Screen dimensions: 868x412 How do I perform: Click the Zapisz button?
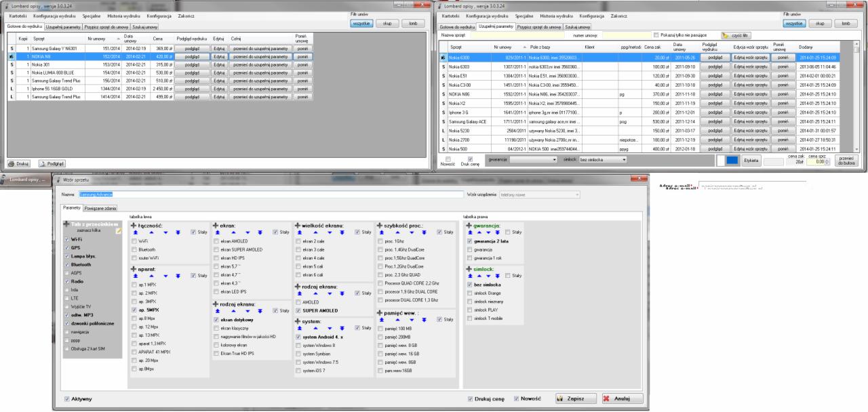click(x=573, y=398)
